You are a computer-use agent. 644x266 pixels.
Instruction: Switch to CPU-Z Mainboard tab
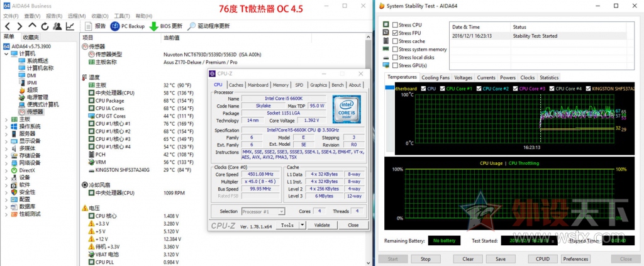coord(258,85)
